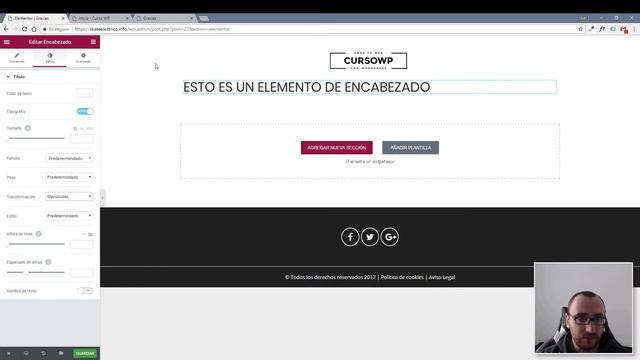
Task: Switch to the Contenido tab
Action: 17,58
